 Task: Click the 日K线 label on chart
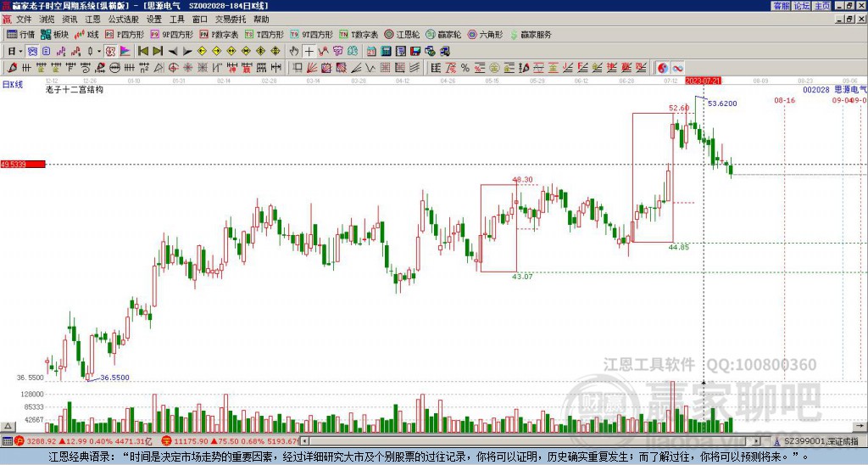pyautogui.click(x=13, y=84)
